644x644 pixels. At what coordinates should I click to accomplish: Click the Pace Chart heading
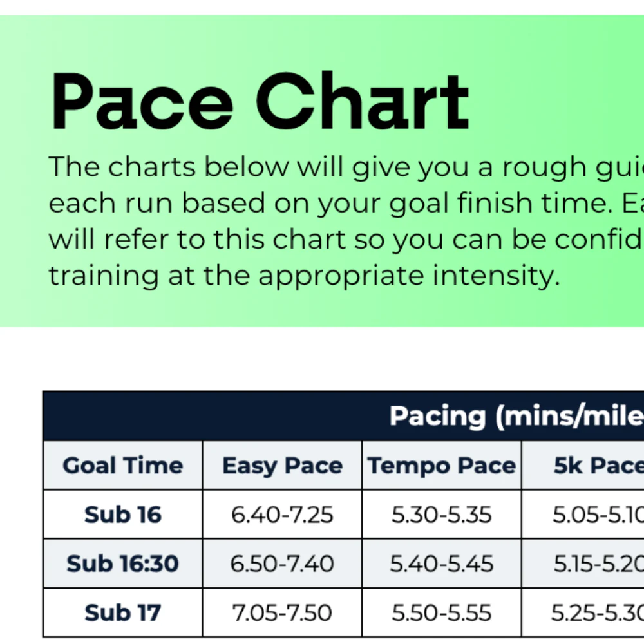point(260,101)
